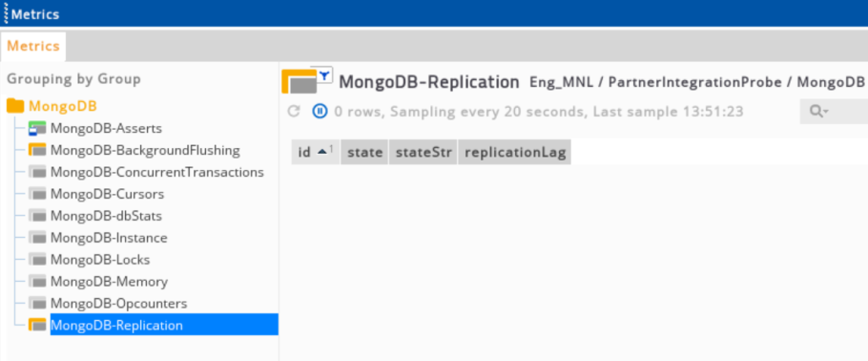Click the refresh dataview icon
This screenshot has width=868, height=361.
tap(294, 112)
